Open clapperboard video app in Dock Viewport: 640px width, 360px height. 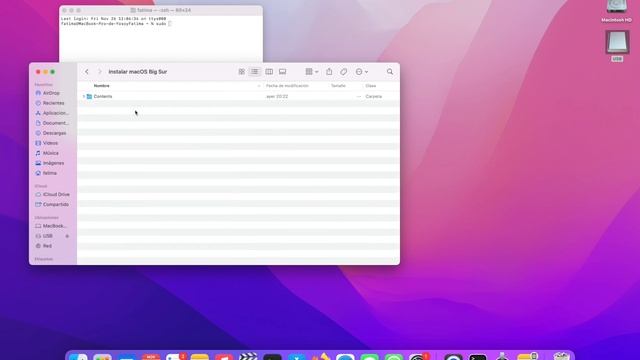248,357
